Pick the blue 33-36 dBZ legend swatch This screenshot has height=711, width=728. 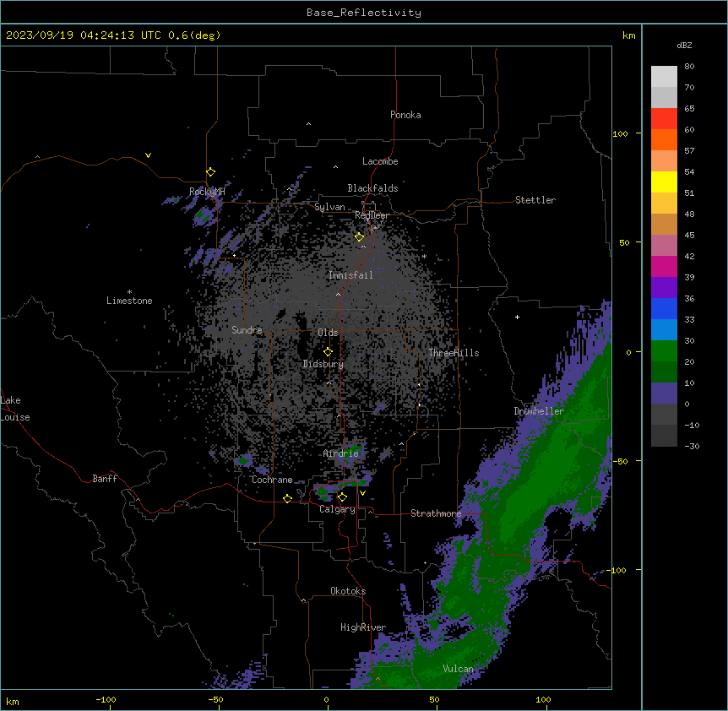click(664, 308)
